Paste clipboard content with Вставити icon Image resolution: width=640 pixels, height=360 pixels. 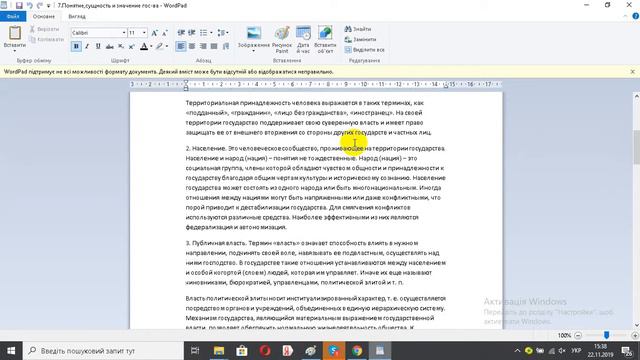(x=15, y=33)
